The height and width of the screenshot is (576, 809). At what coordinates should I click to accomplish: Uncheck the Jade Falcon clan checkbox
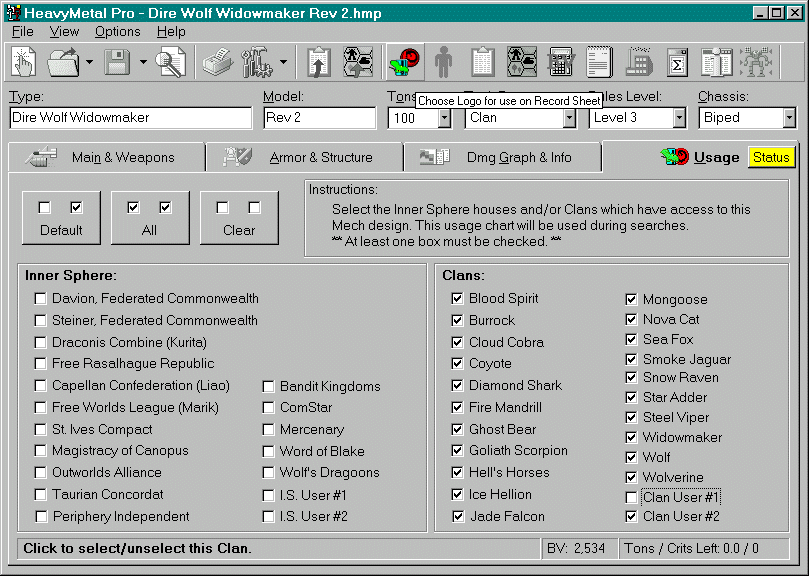(x=458, y=517)
